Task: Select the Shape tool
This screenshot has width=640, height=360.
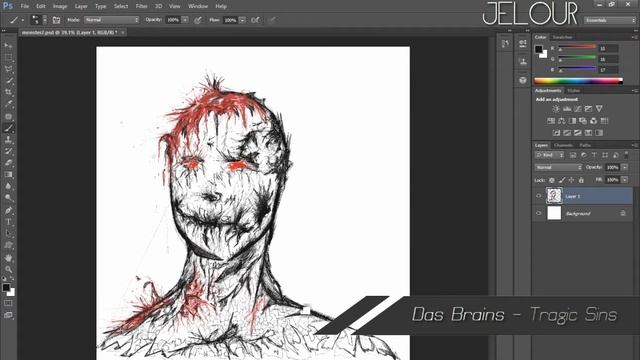Action: point(8,246)
